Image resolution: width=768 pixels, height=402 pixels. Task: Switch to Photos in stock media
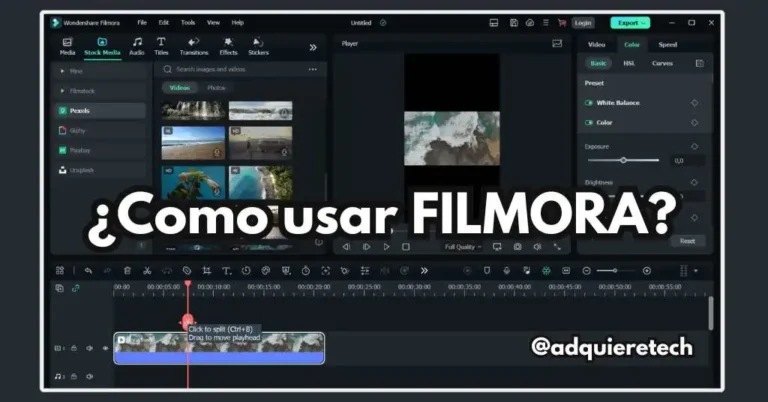216,88
